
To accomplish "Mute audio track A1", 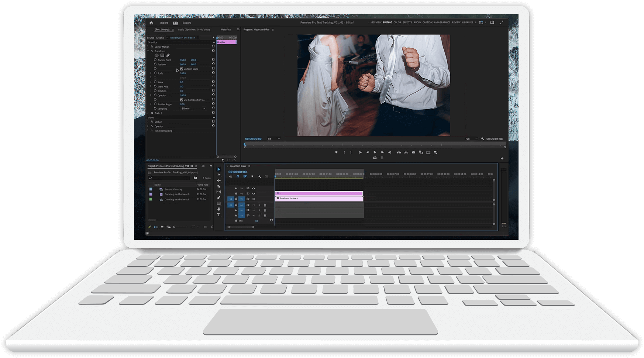I will 254,205.
